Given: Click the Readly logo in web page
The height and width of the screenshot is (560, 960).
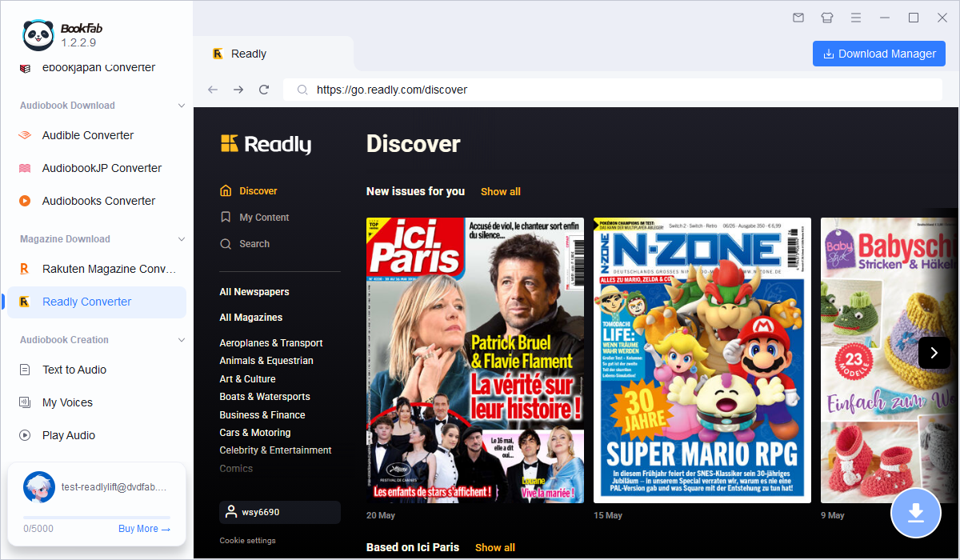Looking at the screenshot, I should (x=266, y=144).
